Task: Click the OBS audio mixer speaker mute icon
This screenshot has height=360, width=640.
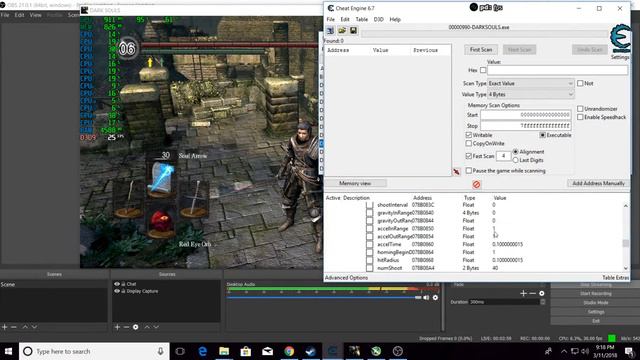Action: pos(426,298)
